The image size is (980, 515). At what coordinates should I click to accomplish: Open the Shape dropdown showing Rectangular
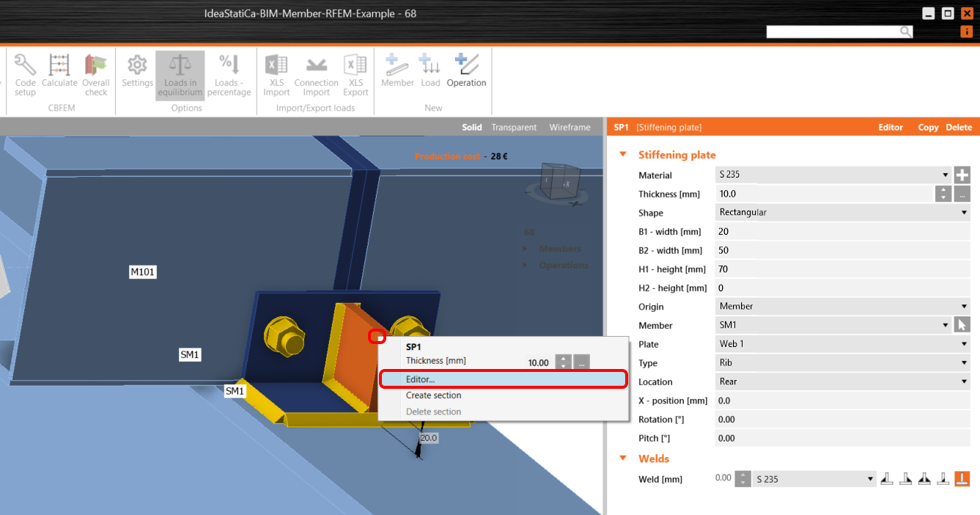click(842, 213)
